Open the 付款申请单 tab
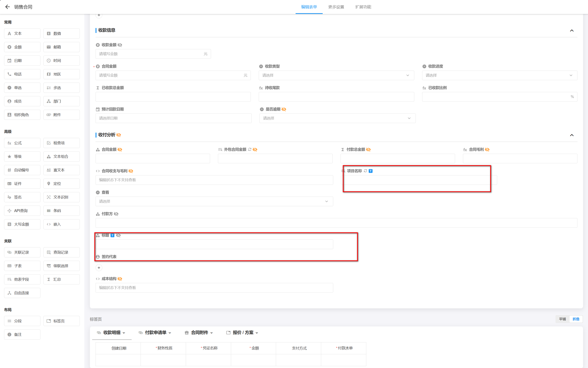 click(156, 332)
